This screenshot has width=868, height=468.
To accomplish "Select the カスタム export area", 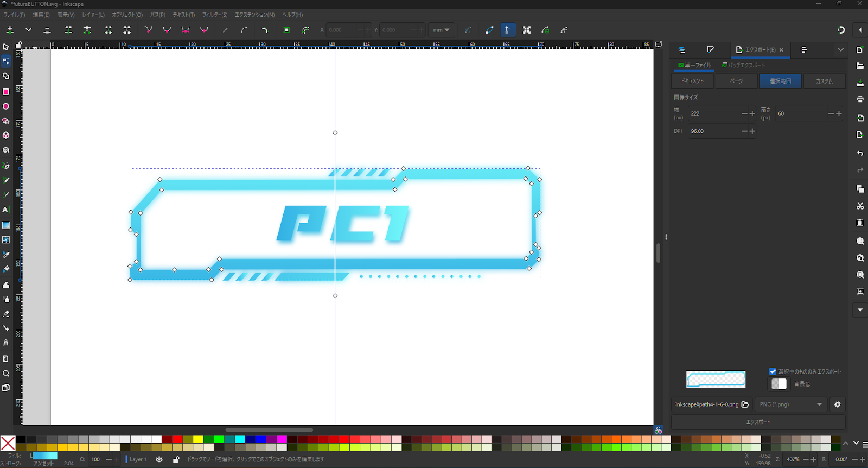I will coord(824,81).
